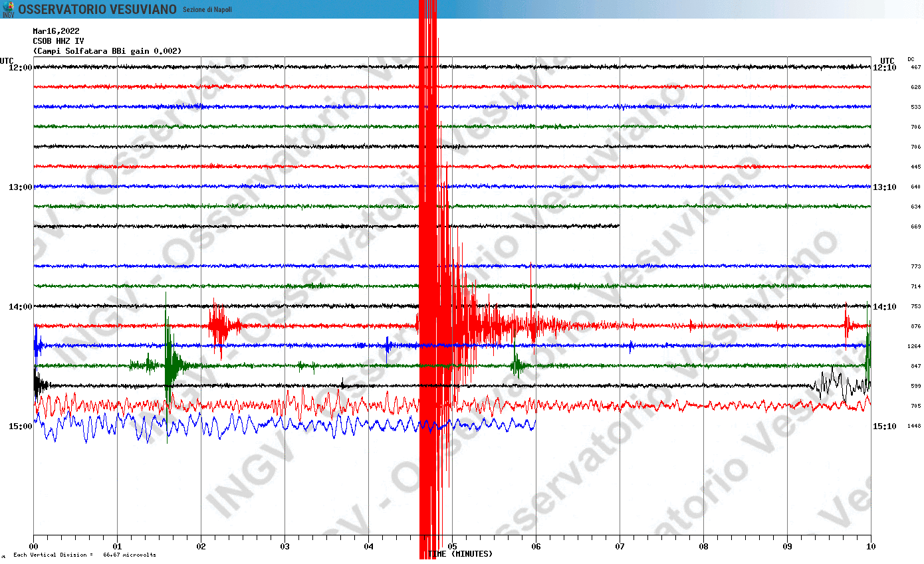Click the DC value 467

point(915,67)
